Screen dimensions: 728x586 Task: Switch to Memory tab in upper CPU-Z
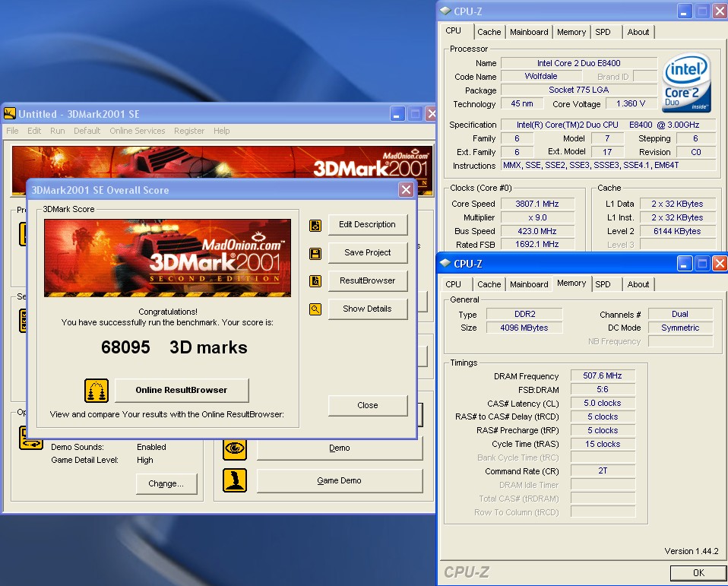point(571,32)
